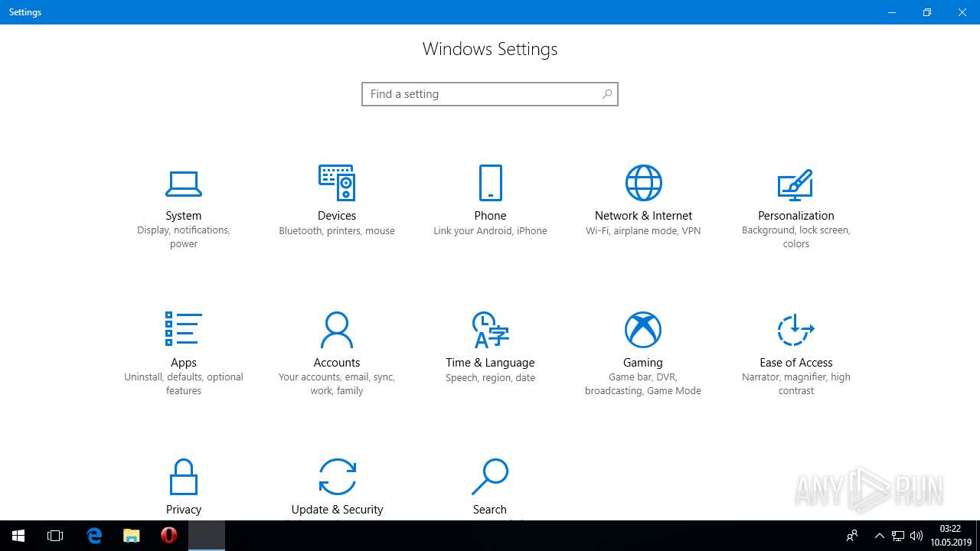Click 'Wi-Fi, airplane mode, VPN' description

(643, 231)
